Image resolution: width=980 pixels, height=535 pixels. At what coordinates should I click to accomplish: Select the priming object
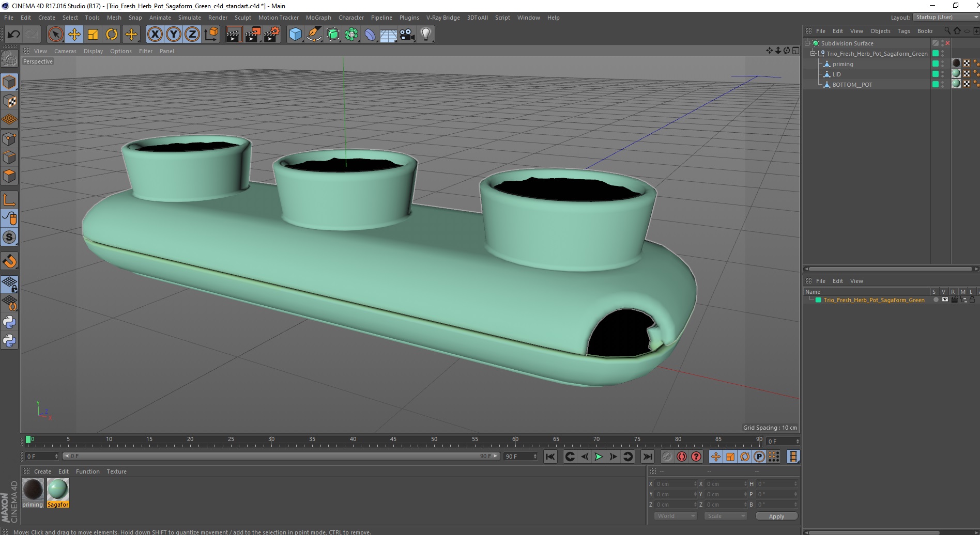(x=843, y=64)
